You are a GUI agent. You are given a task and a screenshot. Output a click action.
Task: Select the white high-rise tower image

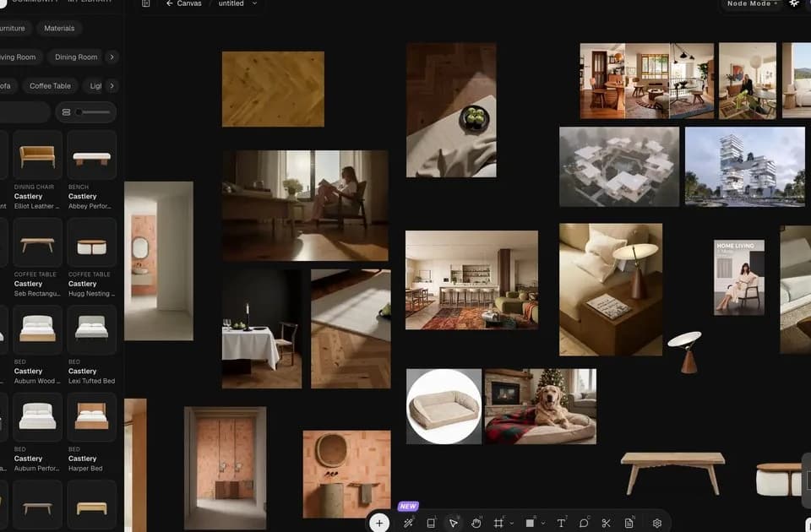coord(745,166)
